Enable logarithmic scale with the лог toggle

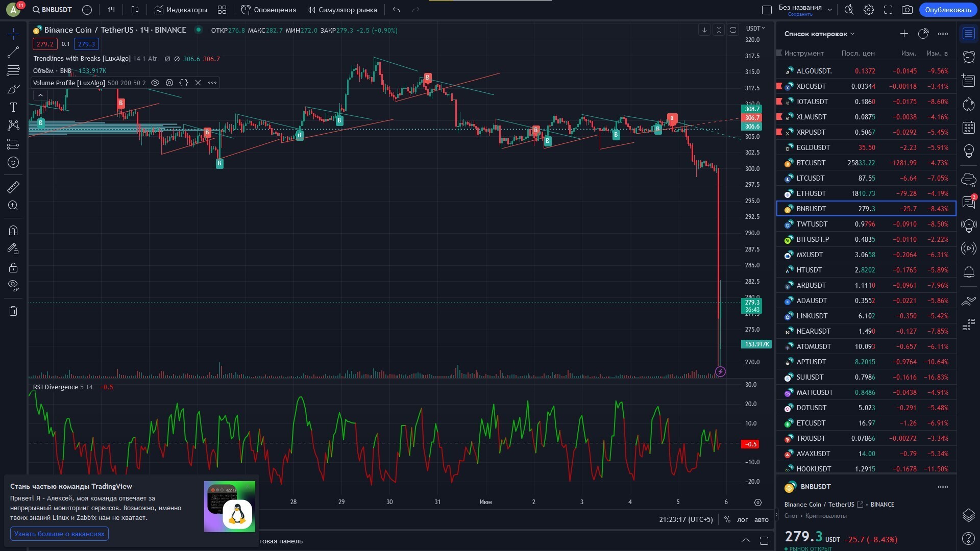coord(742,519)
